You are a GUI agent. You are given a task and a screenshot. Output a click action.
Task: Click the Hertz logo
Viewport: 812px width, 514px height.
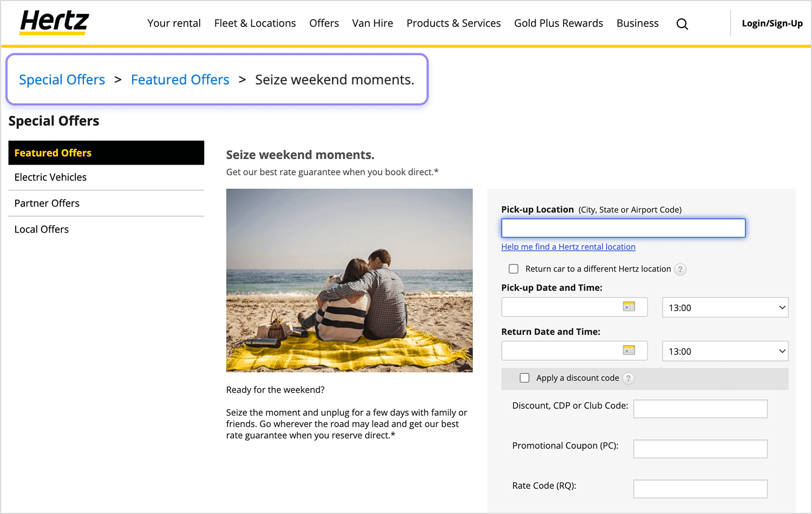[53, 22]
